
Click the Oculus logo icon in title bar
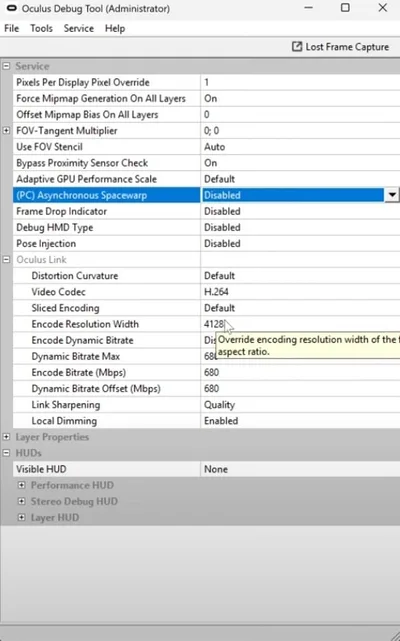tap(12, 8)
